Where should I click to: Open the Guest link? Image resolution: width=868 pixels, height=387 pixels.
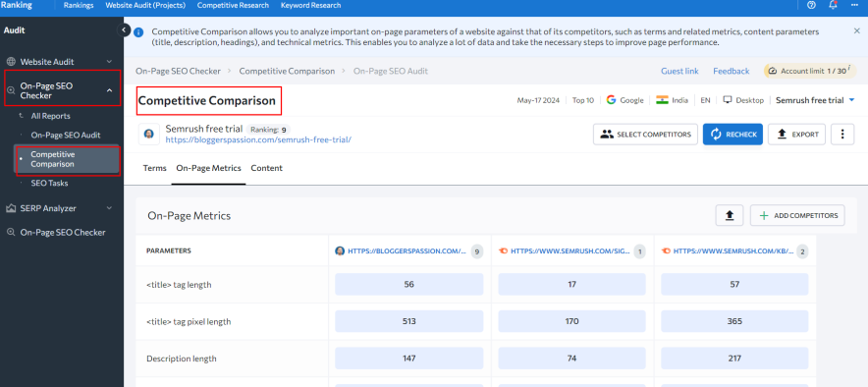point(679,71)
